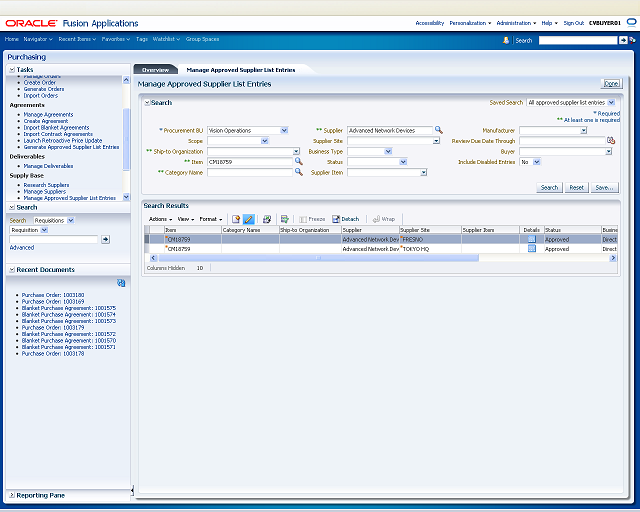640x512 pixels.
Task: Open the Business Type dropdown
Action: coord(388,151)
